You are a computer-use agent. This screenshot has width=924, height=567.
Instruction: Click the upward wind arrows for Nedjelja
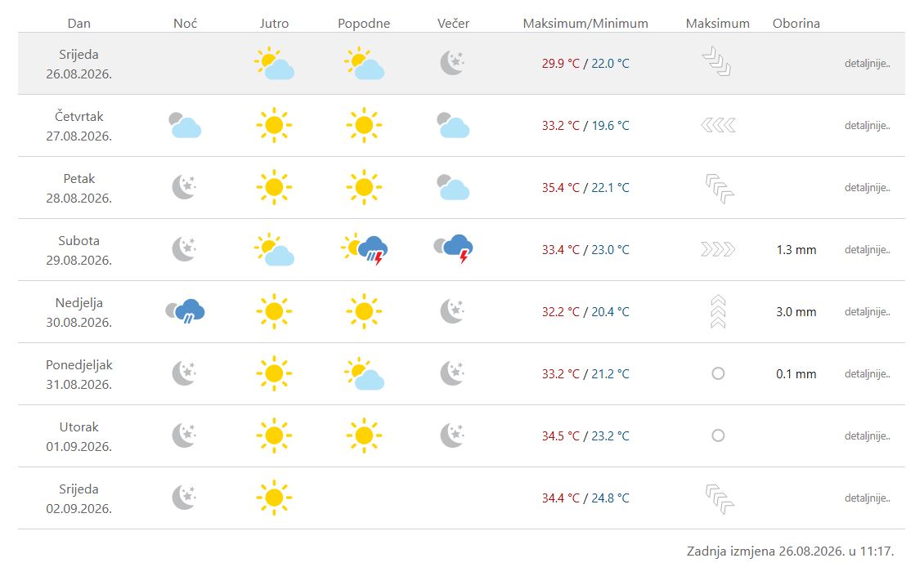(718, 311)
